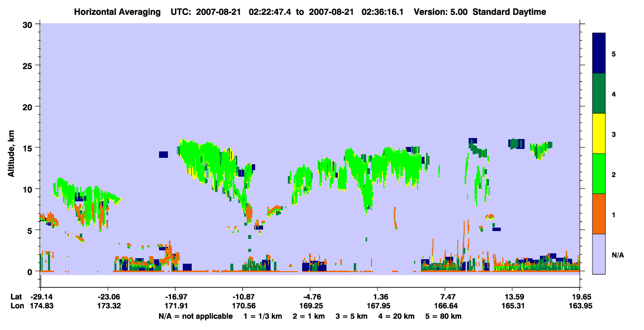Image resolution: width=644 pixels, height=330 pixels.
Task: Click the latitude value -23.06
Action: tap(108, 297)
